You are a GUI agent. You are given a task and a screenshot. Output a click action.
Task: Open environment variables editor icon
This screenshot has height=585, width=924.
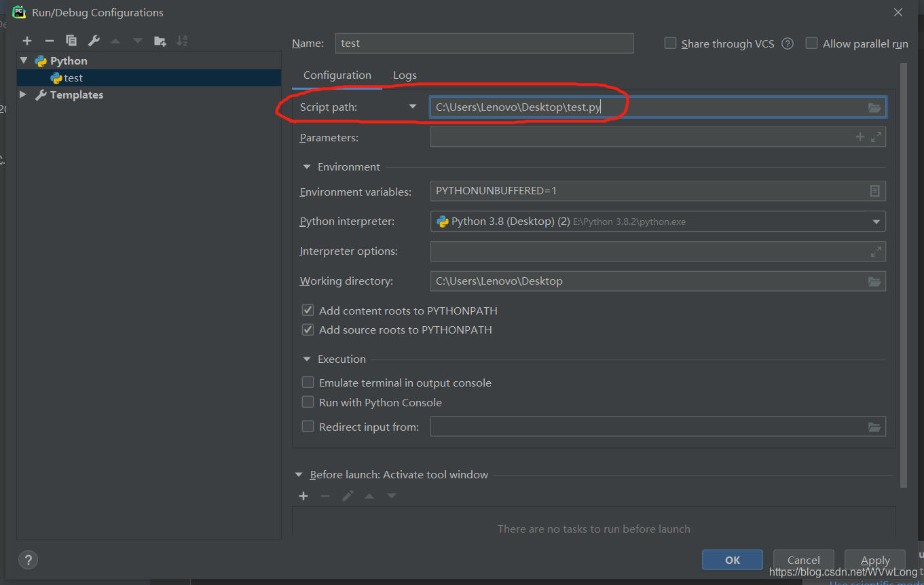click(874, 191)
